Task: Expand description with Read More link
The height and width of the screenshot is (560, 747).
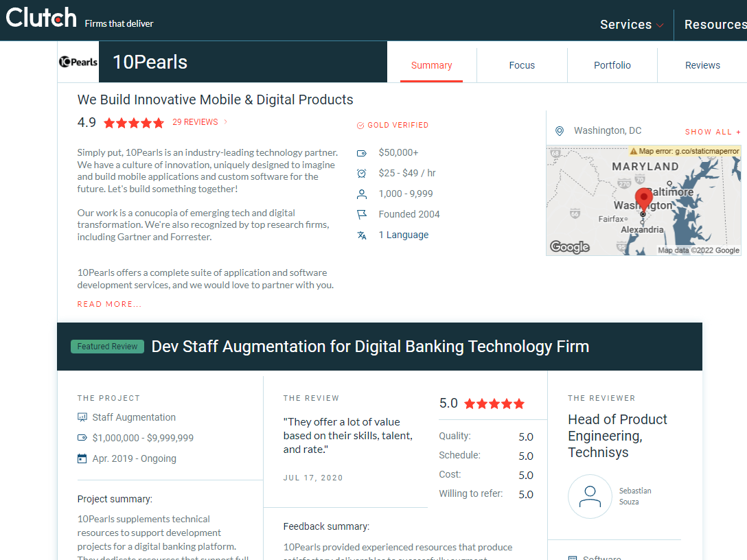Action: [x=109, y=304]
